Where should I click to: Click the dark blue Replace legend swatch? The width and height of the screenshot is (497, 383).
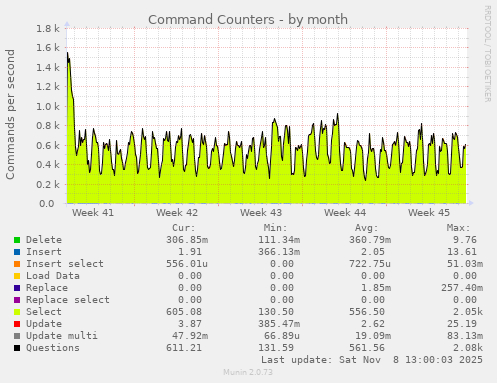tap(17, 288)
